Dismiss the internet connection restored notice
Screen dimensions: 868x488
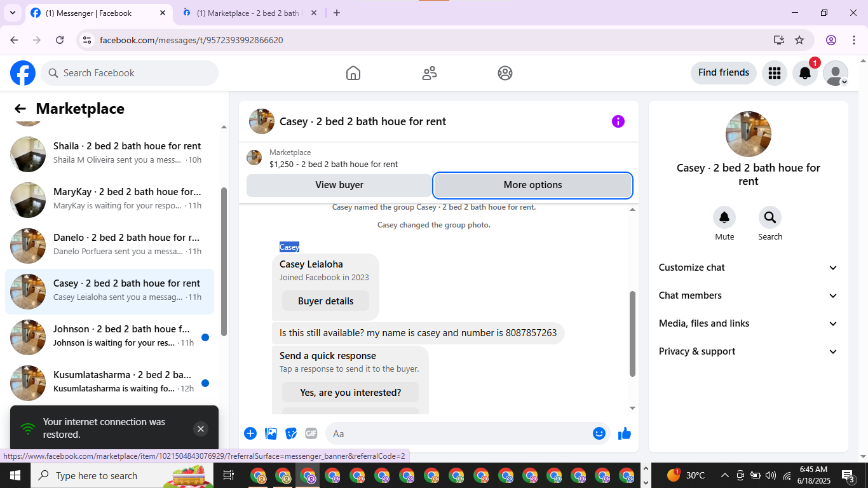click(x=201, y=429)
